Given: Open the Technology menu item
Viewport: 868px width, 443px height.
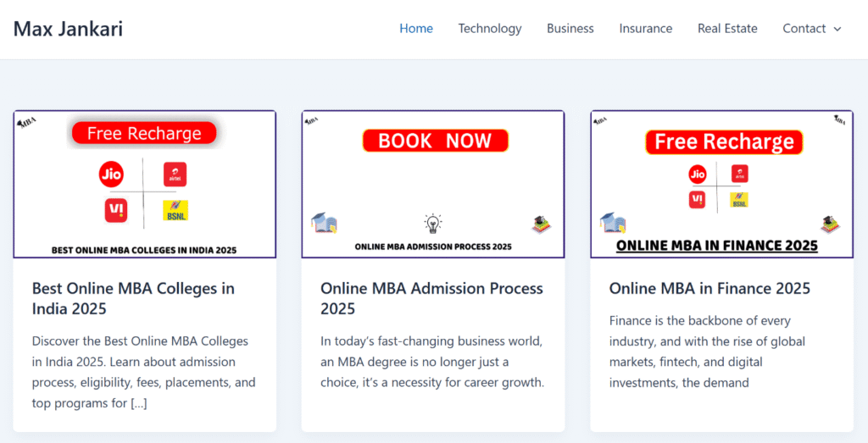Looking at the screenshot, I should click(490, 29).
